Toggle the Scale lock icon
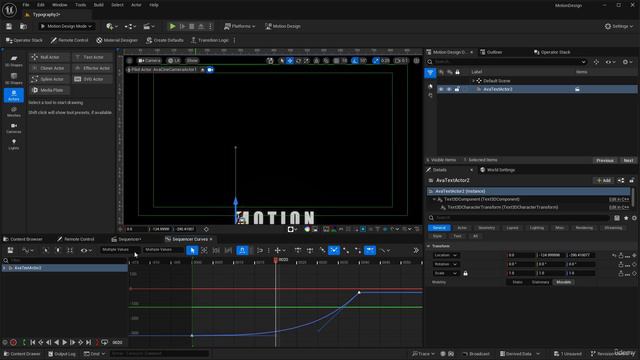The image size is (640, 360). (465, 273)
